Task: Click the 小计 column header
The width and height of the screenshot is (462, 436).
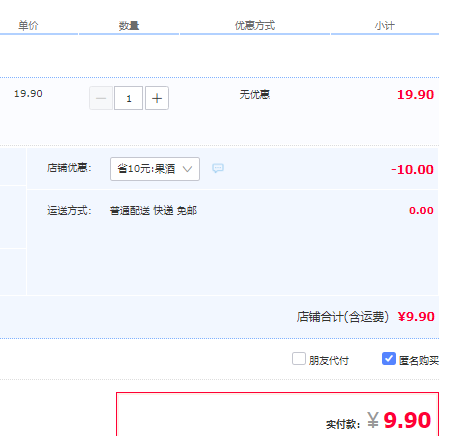Action: pyautogui.click(x=385, y=26)
